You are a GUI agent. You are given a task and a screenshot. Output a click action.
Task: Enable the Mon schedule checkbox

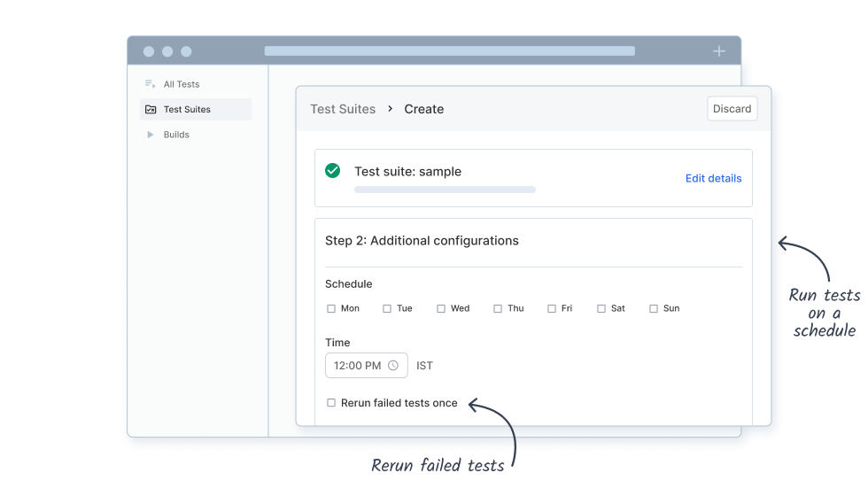point(331,309)
